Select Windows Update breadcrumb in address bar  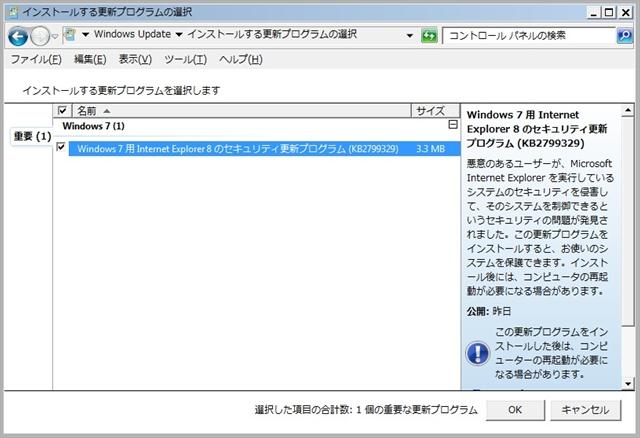[132, 34]
